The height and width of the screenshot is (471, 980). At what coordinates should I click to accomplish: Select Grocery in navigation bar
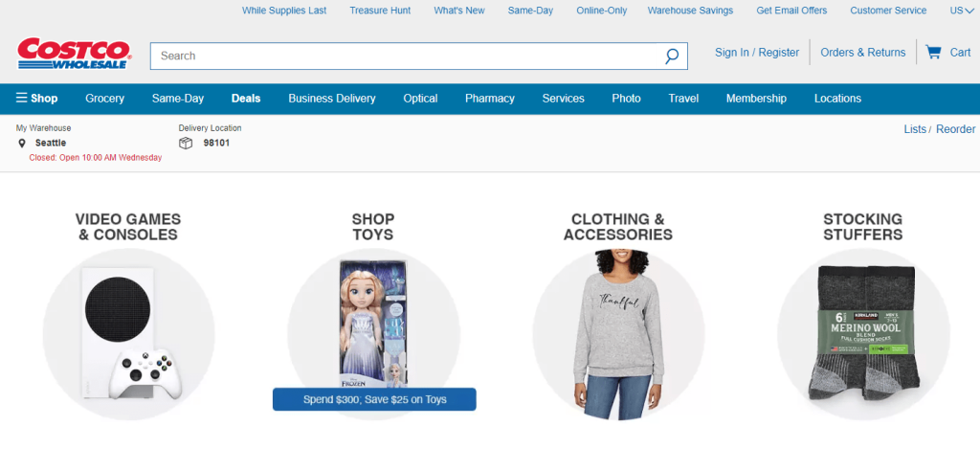click(105, 99)
